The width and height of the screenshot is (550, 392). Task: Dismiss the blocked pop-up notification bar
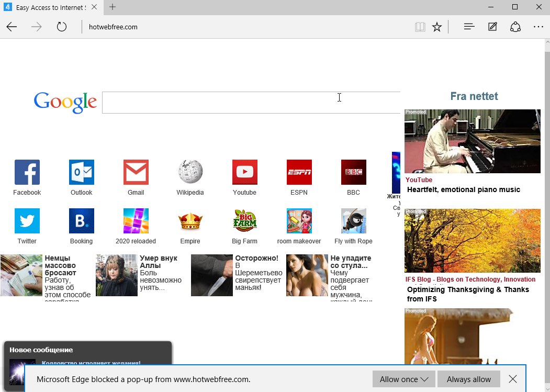click(513, 379)
